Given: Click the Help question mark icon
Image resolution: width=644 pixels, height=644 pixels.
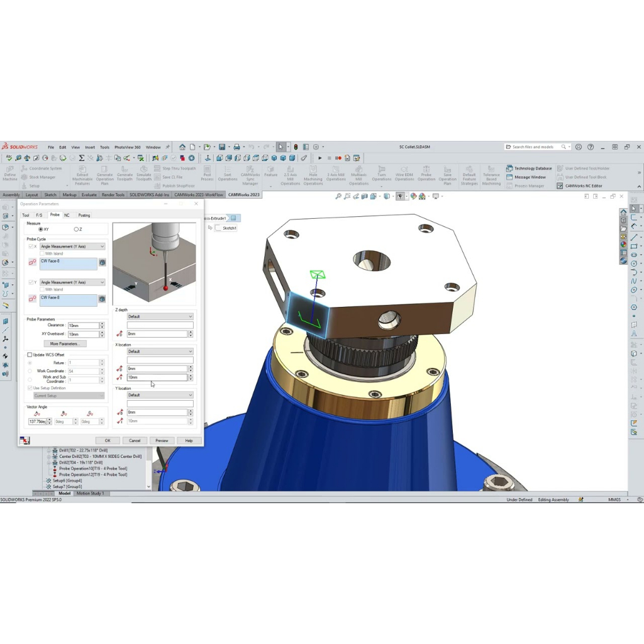Looking at the screenshot, I should click(591, 147).
